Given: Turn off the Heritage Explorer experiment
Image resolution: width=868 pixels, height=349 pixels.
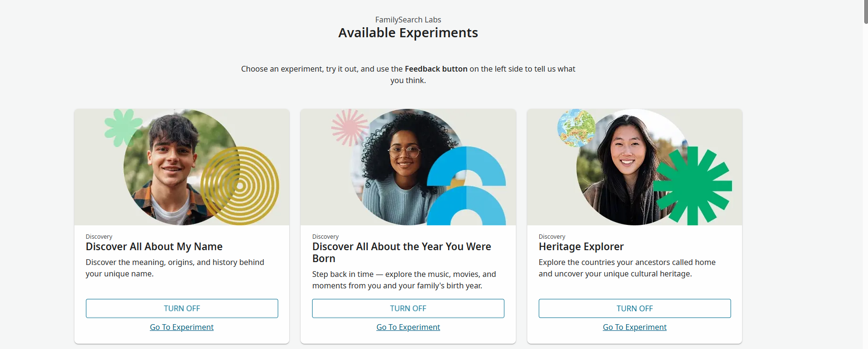Looking at the screenshot, I should coord(635,308).
